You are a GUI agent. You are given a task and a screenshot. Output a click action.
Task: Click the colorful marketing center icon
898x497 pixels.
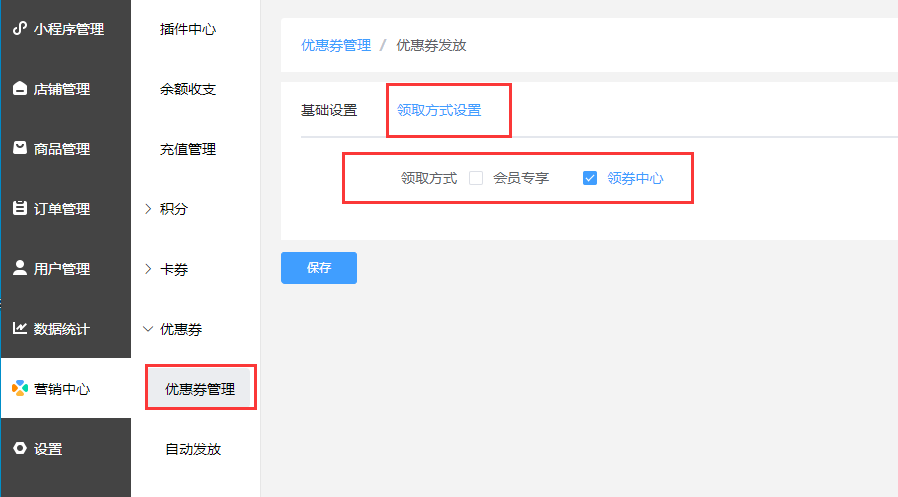pos(20,388)
